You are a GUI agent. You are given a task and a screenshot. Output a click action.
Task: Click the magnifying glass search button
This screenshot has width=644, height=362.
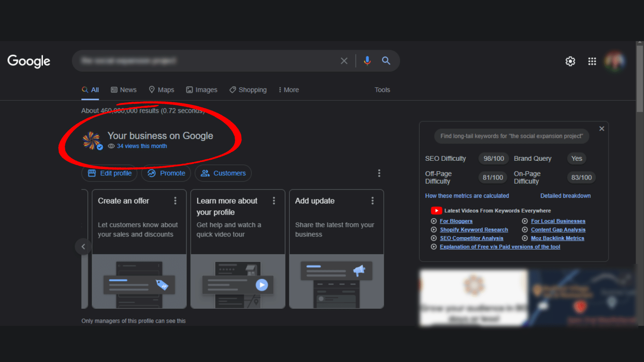coord(386,61)
